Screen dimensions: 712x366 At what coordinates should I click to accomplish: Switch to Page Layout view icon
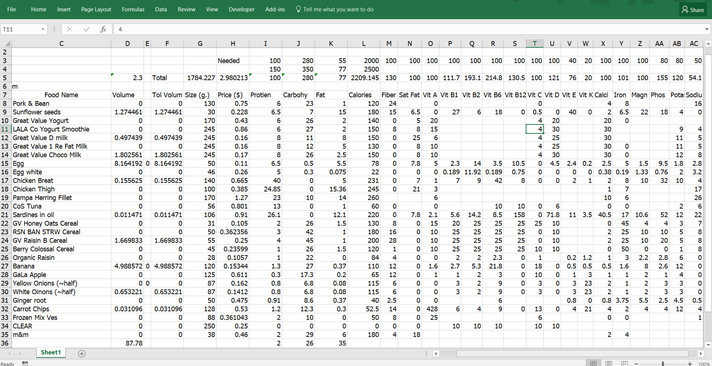(609, 363)
